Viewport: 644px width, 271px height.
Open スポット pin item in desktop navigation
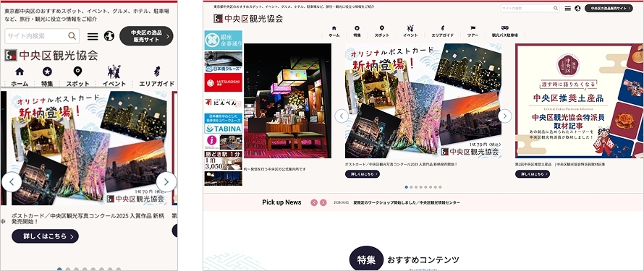point(381,32)
